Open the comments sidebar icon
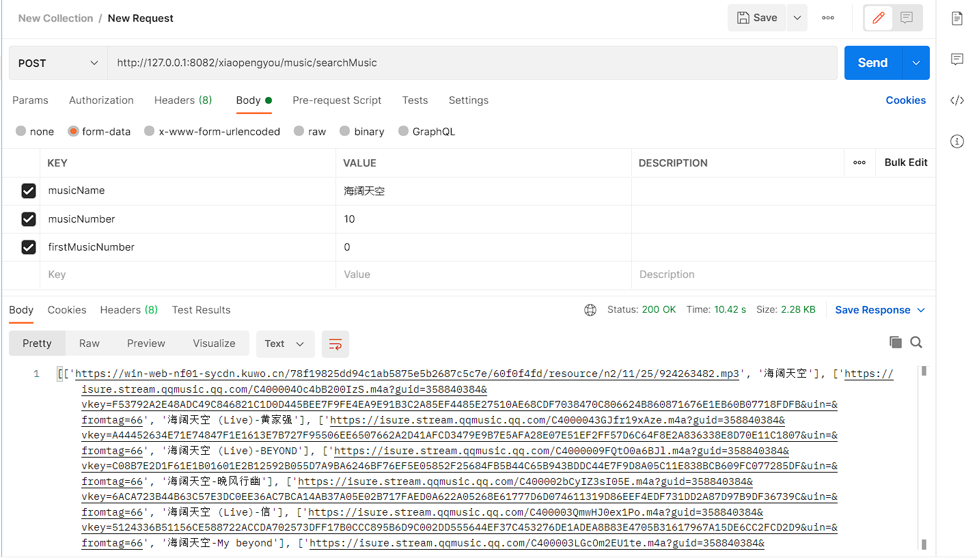Viewport: 977px width, 560px height. coord(957,59)
